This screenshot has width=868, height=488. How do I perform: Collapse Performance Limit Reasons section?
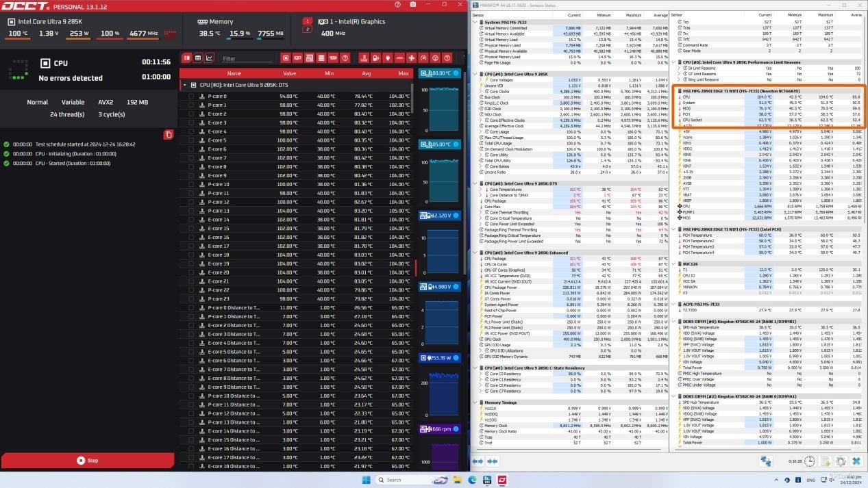(674, 62)
